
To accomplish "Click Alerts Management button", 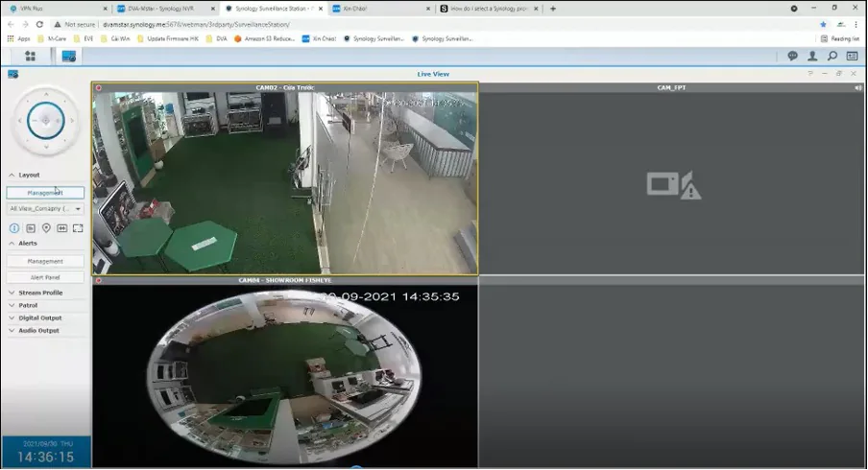I will point(45,261).
